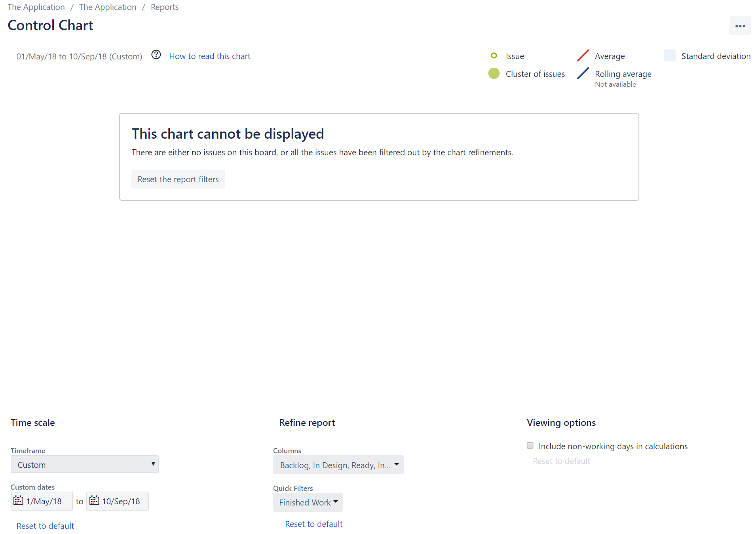The height and width of the screenshot is (534, 756).
Task: Open the Reports breadcrumb
Action: (165, 7)
